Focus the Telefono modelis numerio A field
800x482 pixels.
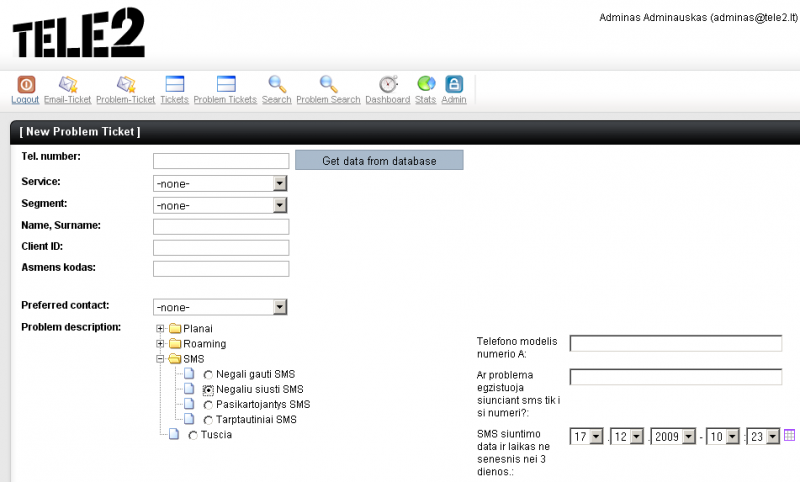[676, 343]
